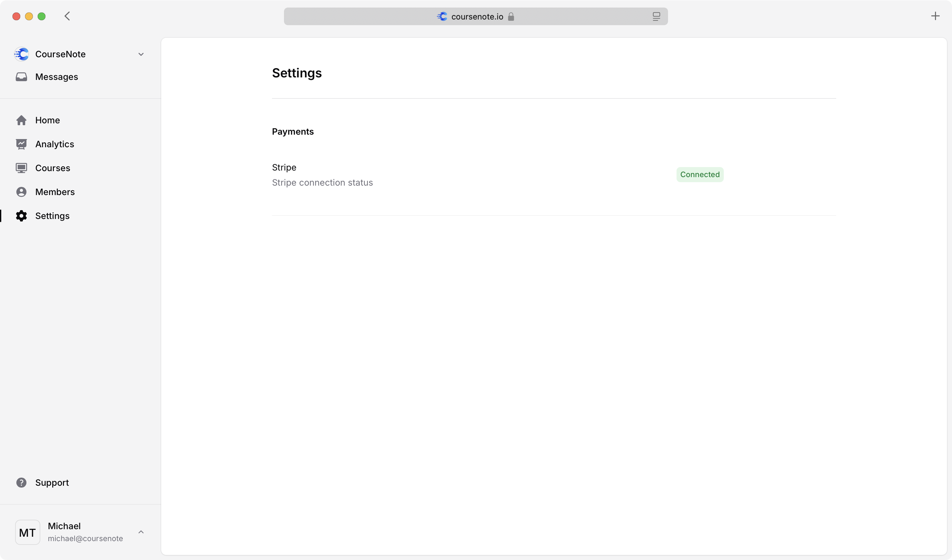
Task: Click the padlock icon in address bar
Action: click(511, 17)
